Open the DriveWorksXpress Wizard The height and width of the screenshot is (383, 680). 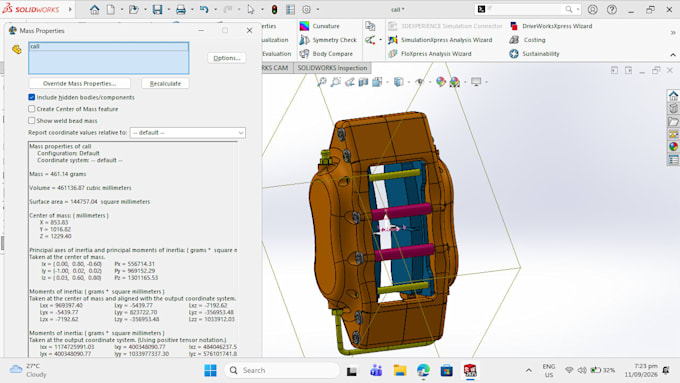(x=551, y=26)
